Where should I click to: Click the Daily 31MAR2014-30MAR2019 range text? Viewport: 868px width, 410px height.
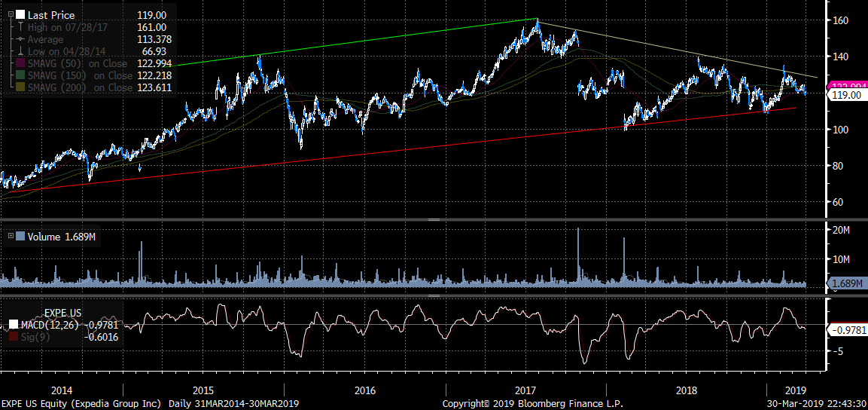(233, 404)
